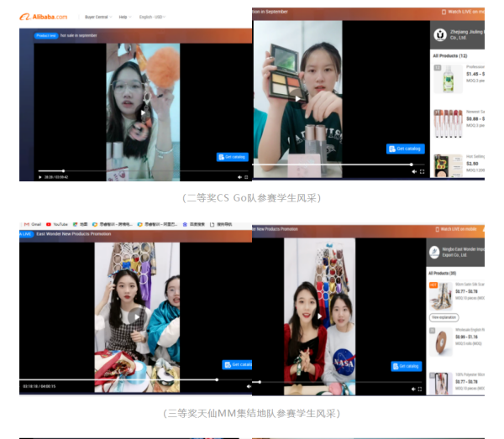Viewport: 504px width, 439px height.
Task: Open the green bottle product thumbnail
Action: 449,79
